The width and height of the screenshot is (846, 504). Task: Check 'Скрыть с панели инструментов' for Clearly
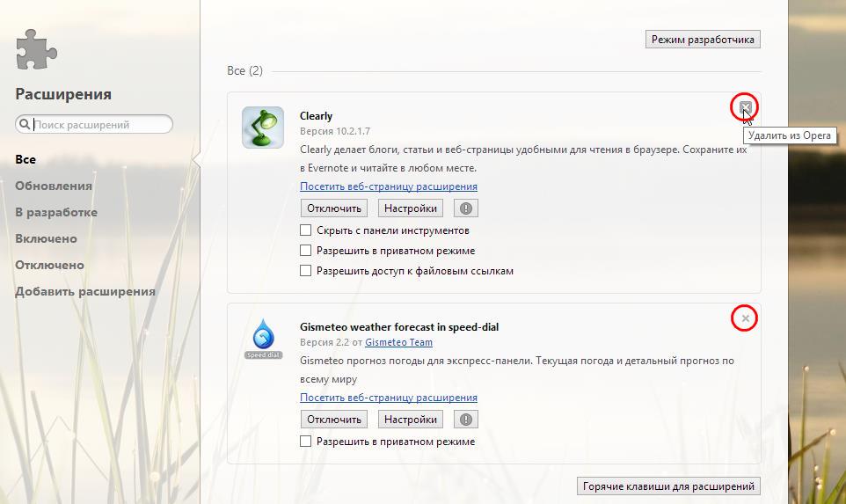click(305, 230)
